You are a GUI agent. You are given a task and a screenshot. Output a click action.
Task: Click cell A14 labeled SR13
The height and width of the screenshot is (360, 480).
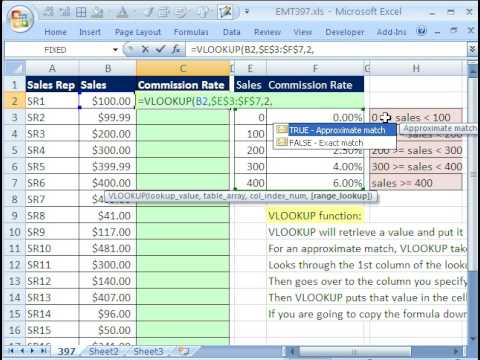52,297
